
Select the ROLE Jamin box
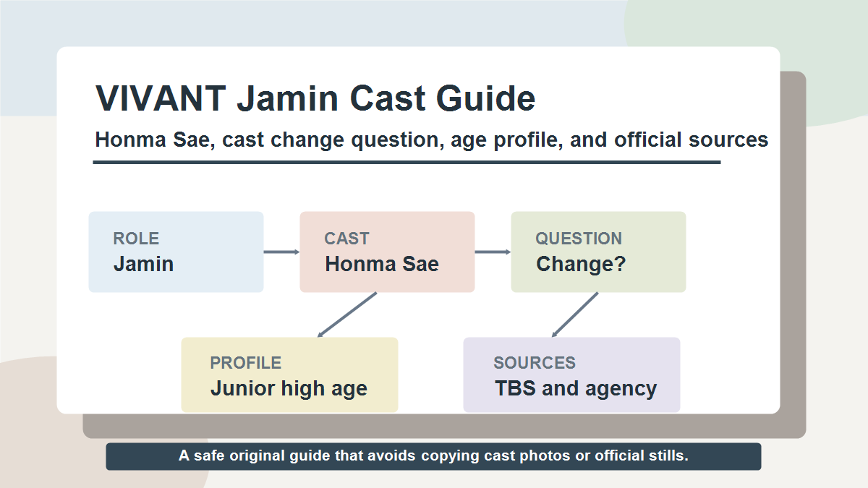point(176,252)
